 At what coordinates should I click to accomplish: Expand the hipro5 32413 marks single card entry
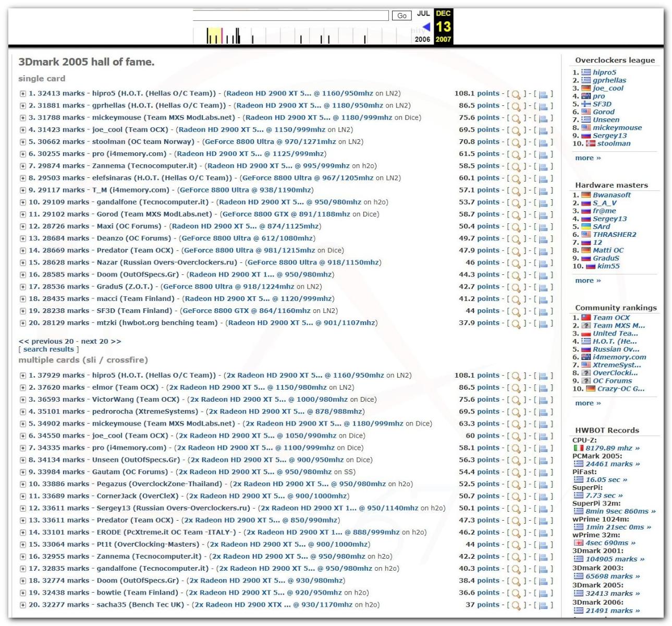[x=23, y=94]
